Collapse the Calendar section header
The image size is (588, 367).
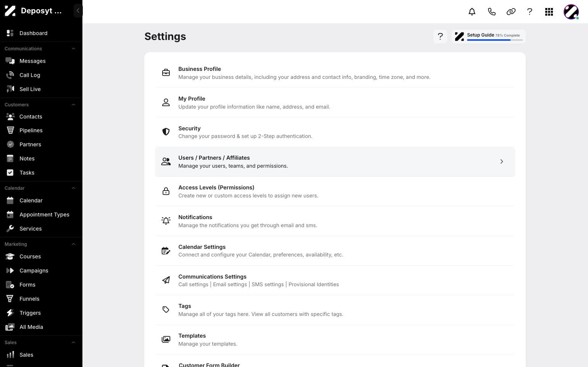74,188
